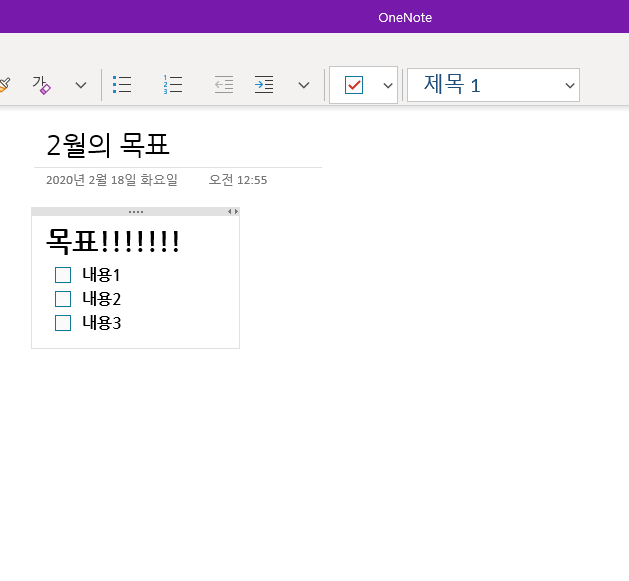Increase indent of the paragraph
This screenshot has height=581, width=629.
(264, 85)
